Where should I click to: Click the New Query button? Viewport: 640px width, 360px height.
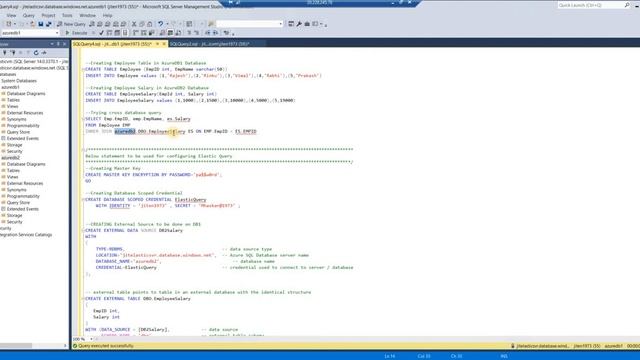pyautogui.click(x=71, y=24)
